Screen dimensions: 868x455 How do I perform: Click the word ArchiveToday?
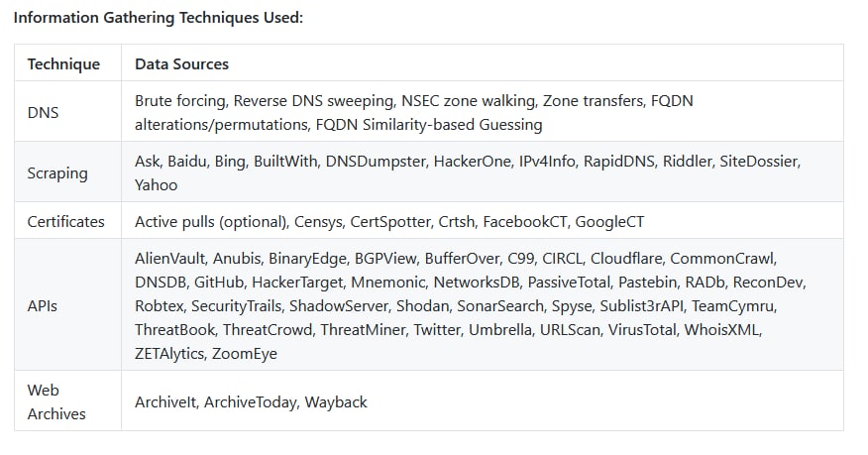pyautogui.click(x=251, y=401)
